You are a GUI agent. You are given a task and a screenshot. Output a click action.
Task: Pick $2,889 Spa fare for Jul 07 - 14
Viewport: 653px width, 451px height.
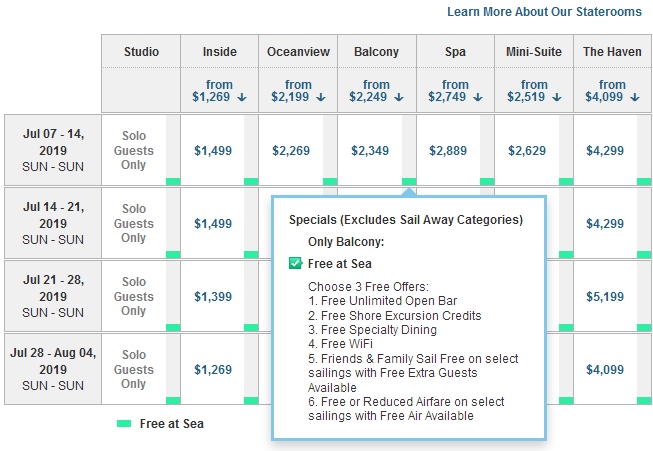pyautogui.click(x=448, y=151)
